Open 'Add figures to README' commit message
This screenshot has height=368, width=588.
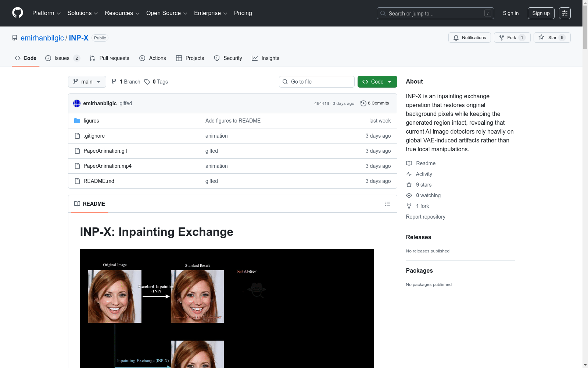[x=233, y=121]
